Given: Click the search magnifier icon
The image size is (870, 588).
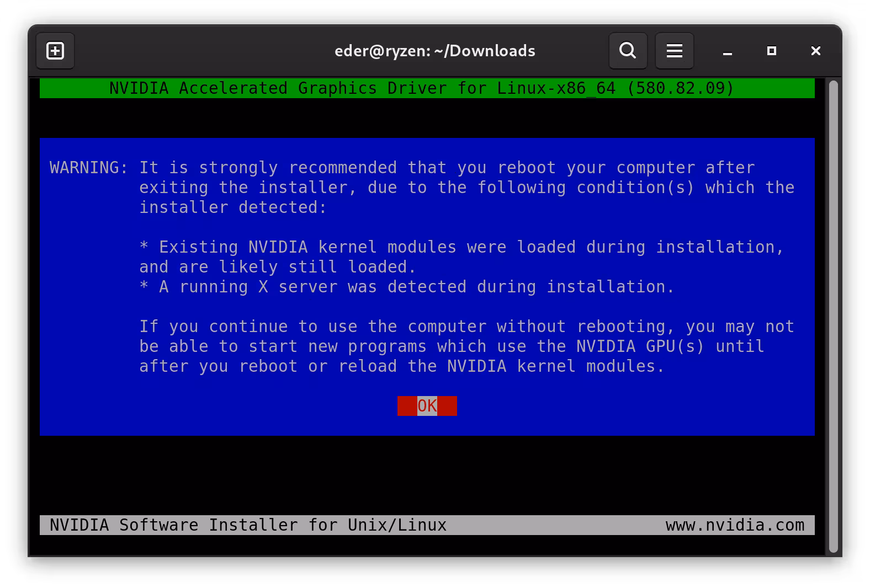Looking at the screenshot, I should point(628,51).
